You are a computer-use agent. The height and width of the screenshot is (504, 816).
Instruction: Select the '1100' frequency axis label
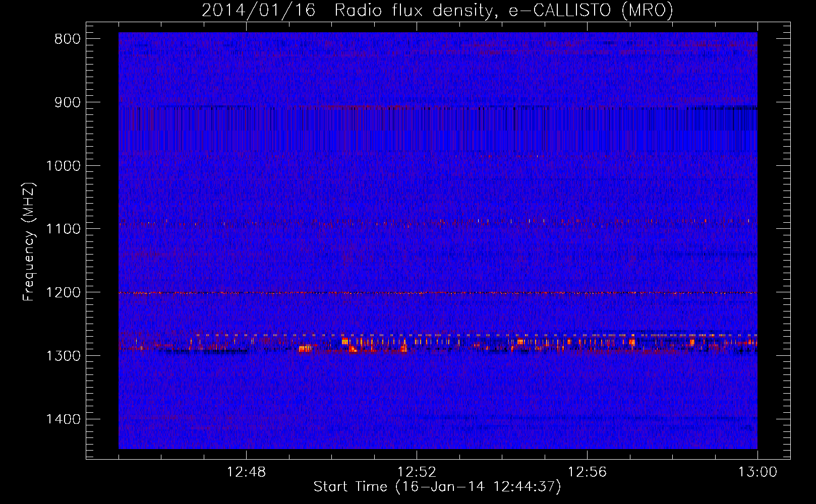[x=63, y=229]
